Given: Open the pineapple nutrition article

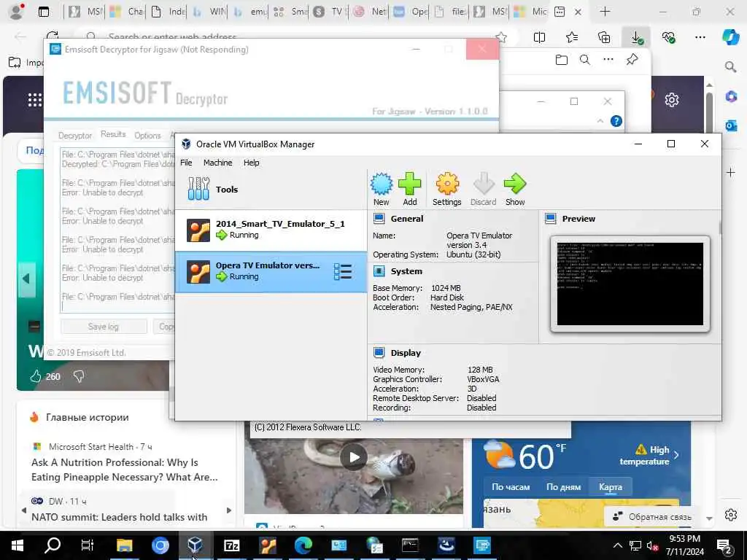Looking at the screenshot, I should (125, 470).
